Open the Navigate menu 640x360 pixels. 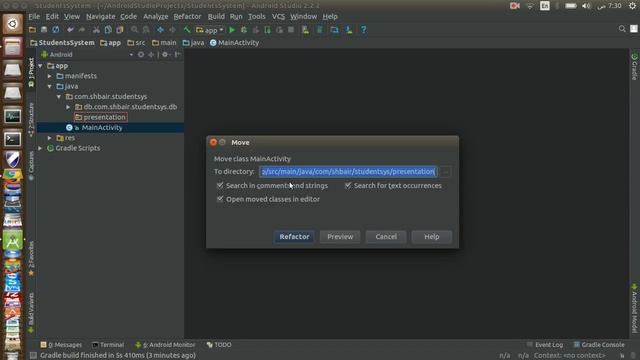100,16
